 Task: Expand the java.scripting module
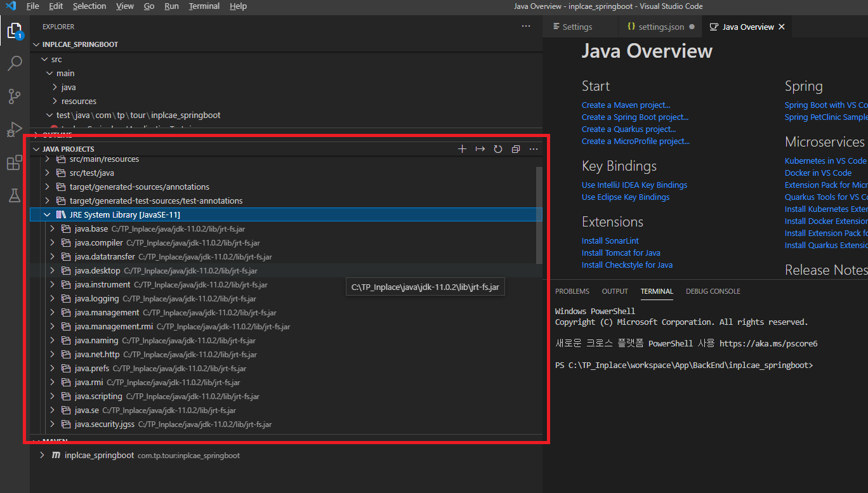52,397
